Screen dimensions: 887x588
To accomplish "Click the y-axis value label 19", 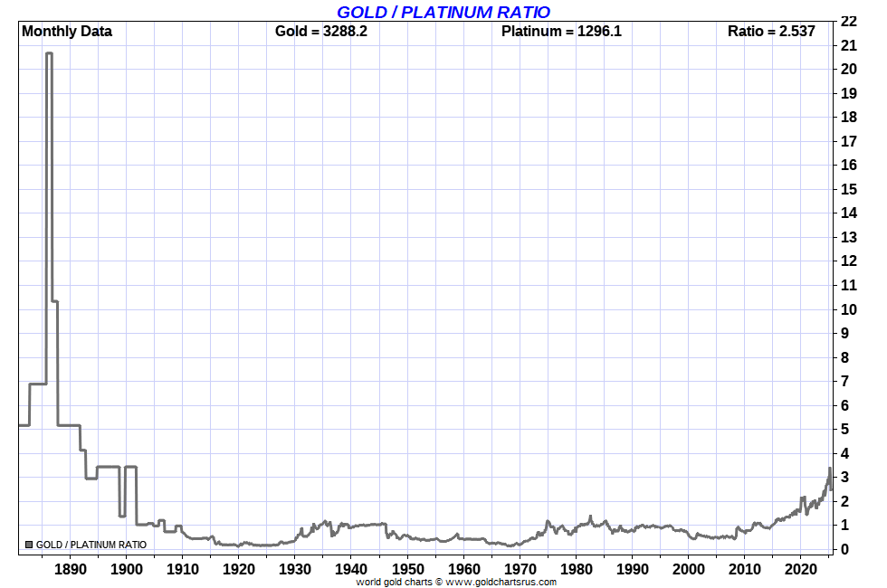I will tap(849, 93).
